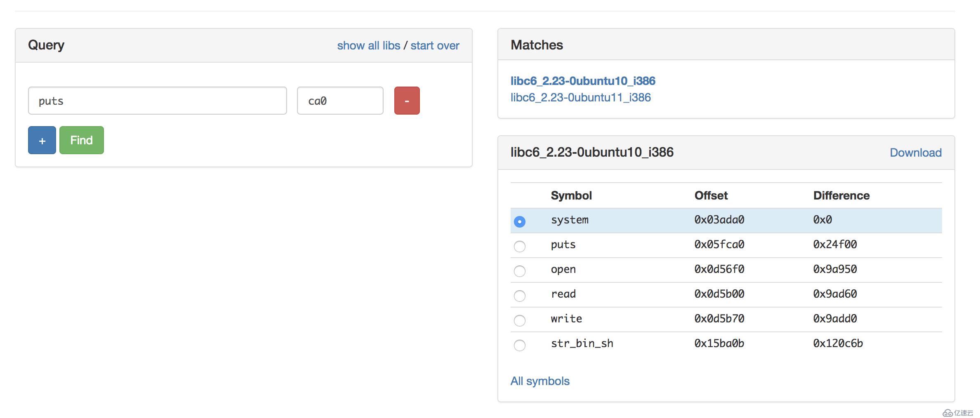Click the write offset value 0x0d5b70

pyautogui.click(x=719, y=319)
